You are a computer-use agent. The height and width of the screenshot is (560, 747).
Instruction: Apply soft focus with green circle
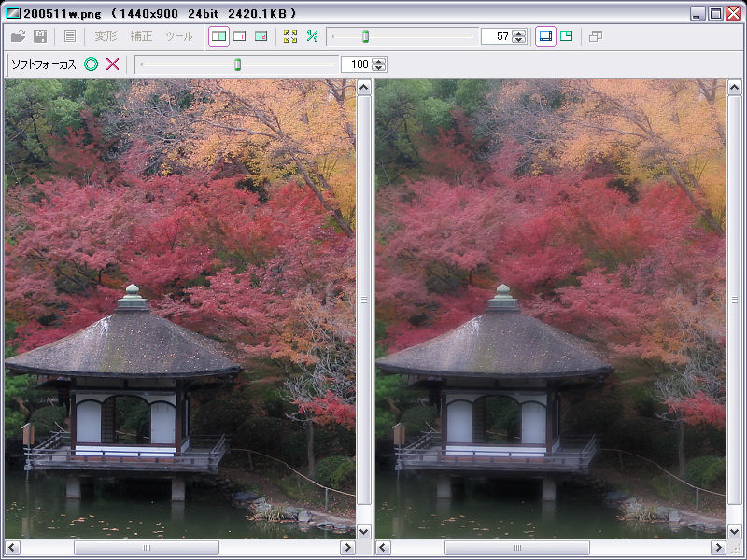[91, 64]
